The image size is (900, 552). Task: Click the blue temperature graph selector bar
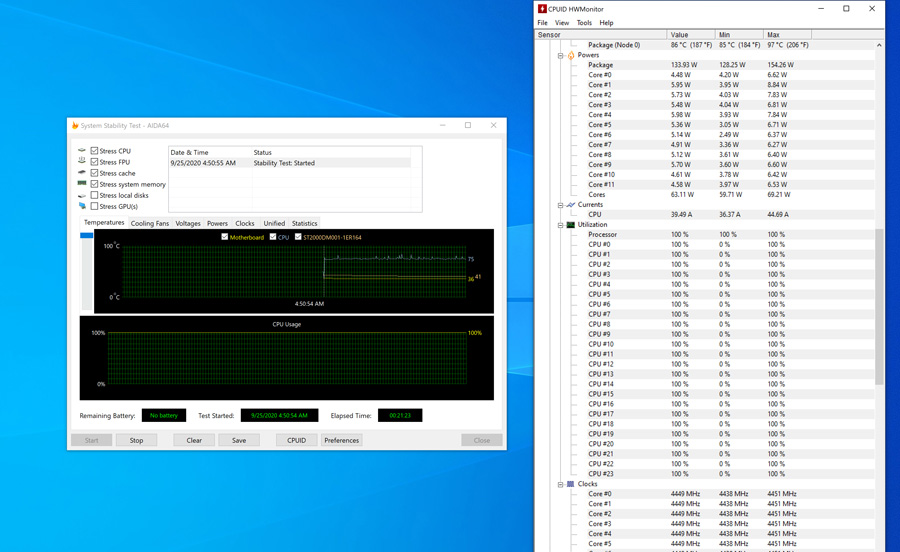87,235
